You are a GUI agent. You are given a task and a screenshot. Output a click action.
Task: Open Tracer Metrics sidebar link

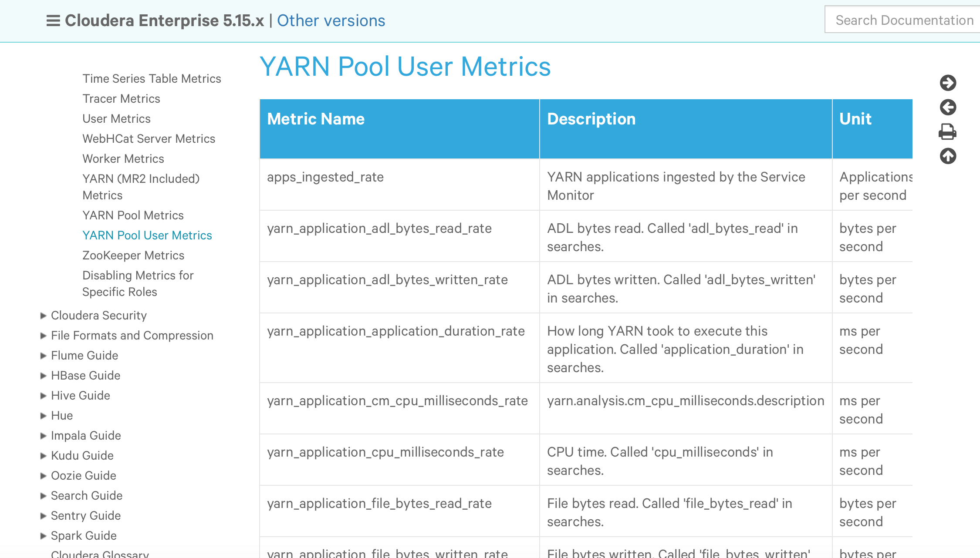coord(121,98)
